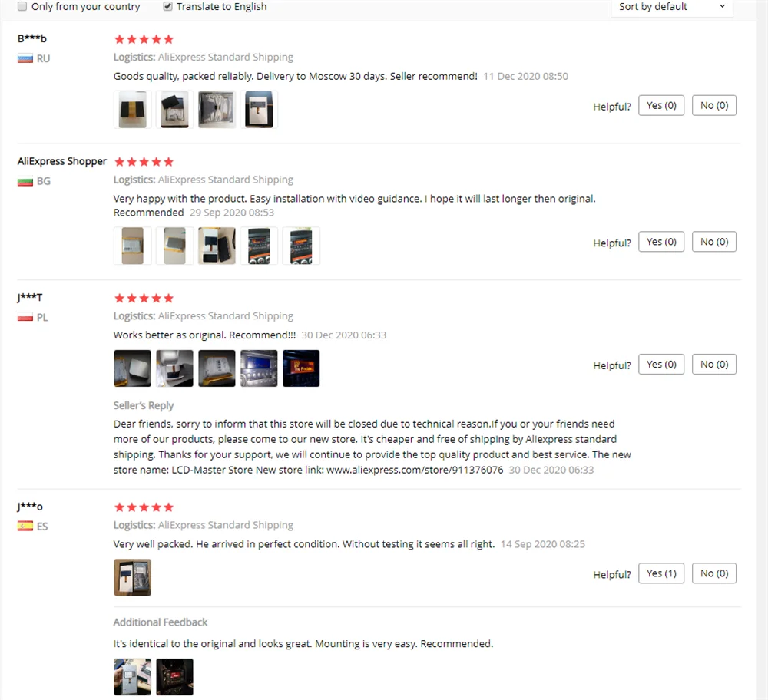This screenshot has width=768, height=700.
Task: Click the Spanish flag icon beside ES
Action: (x=25, y=527)
